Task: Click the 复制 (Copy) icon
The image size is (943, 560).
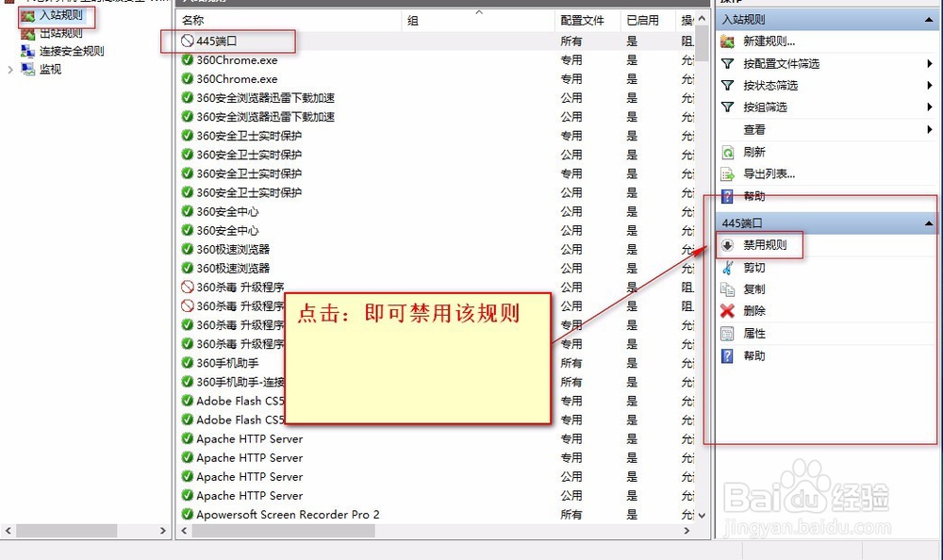Action: (726, 288)
